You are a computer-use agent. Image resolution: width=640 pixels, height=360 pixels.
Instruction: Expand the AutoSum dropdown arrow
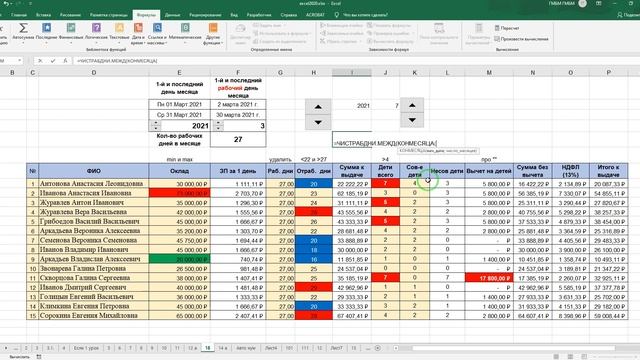23,42
